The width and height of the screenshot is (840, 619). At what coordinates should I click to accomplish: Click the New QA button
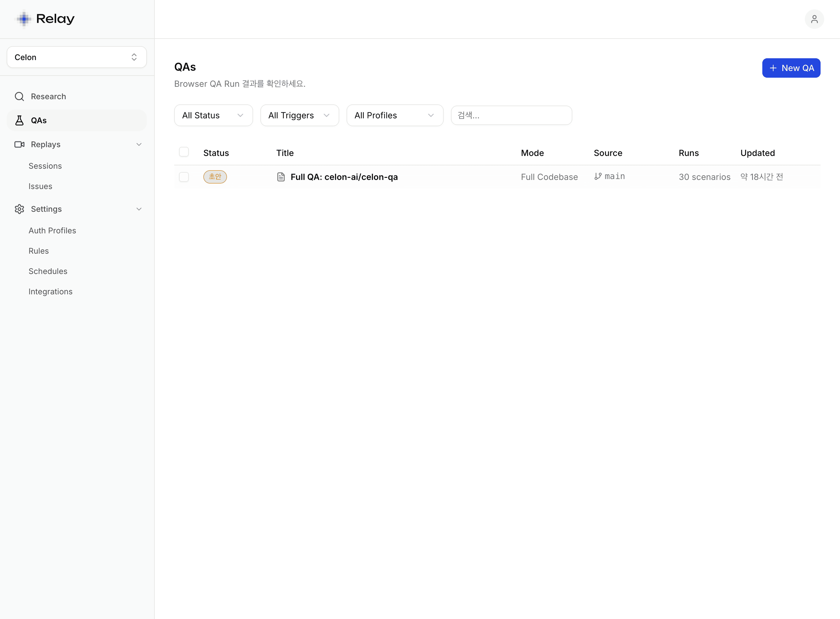(791, 68)
